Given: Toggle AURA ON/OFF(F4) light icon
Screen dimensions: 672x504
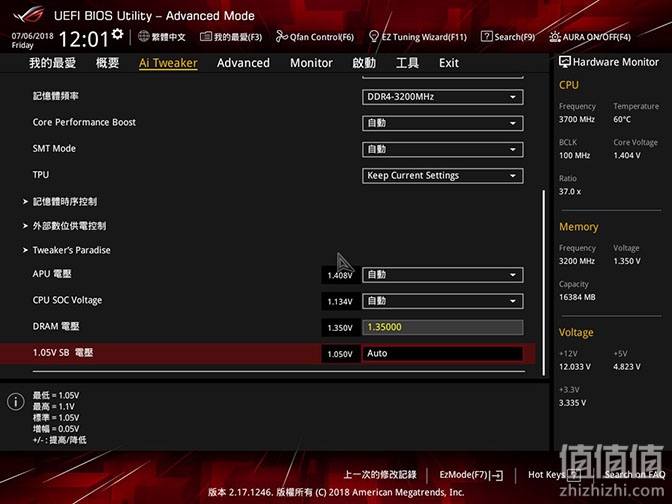Looking at the screenshot, I should [555, 36].
